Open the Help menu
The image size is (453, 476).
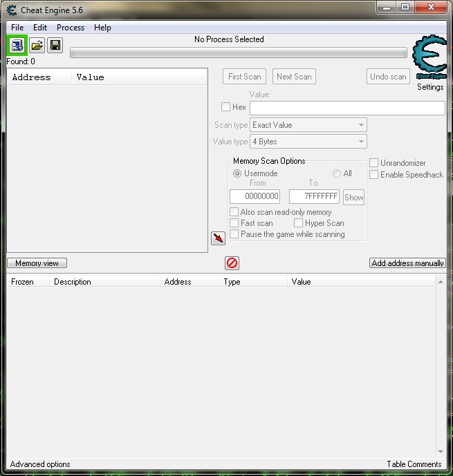point(102,28)
